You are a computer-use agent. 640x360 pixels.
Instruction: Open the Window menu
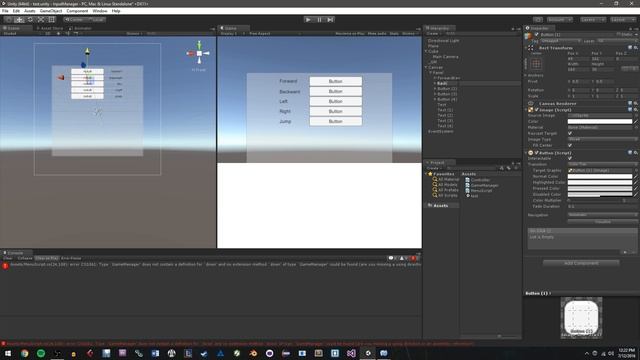(x=100, y=11)
